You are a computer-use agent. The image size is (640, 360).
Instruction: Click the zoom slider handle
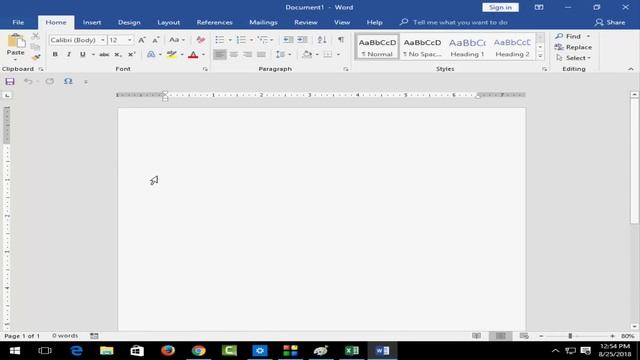coord(570,336)
